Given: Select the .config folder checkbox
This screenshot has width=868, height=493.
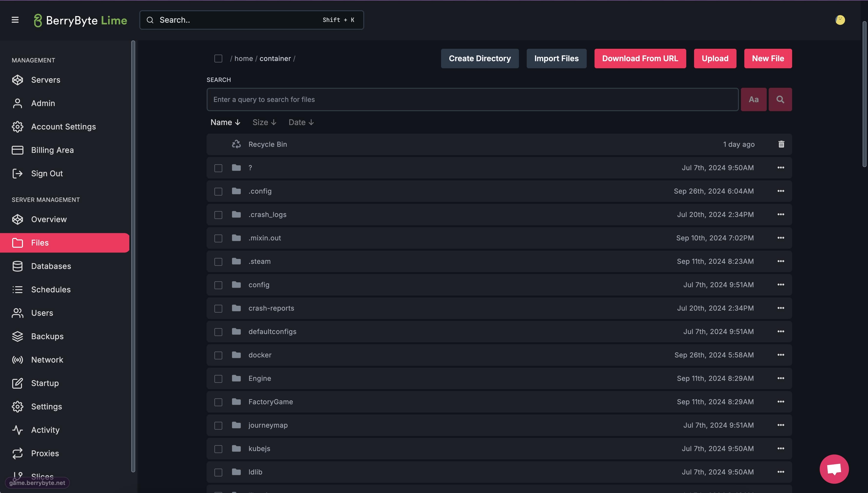Looking at the screenshot, I should (x=218, y=192).
